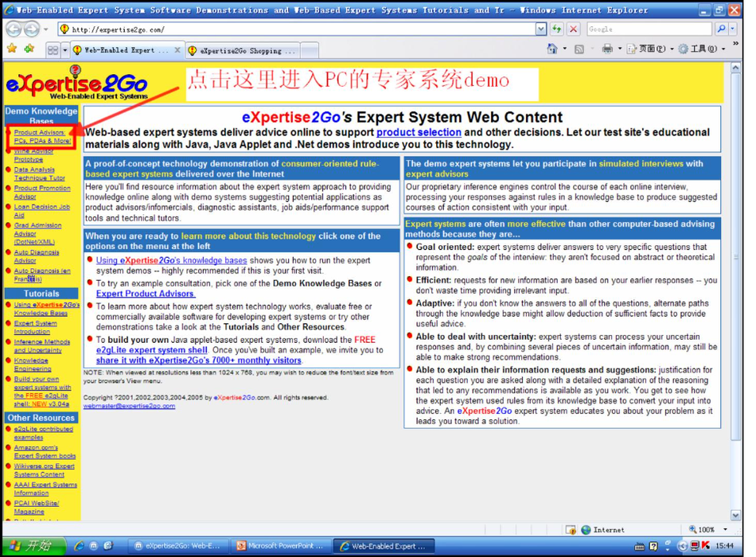This screenshot has height=557, width=756.
Task: Click the browser Back arrow button
Action: (14, 29)
